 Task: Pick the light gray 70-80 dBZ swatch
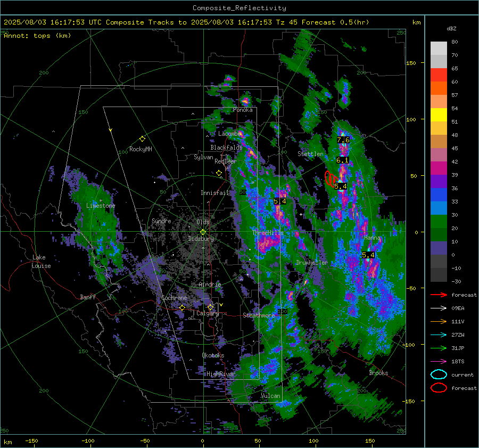pos(439,48)
